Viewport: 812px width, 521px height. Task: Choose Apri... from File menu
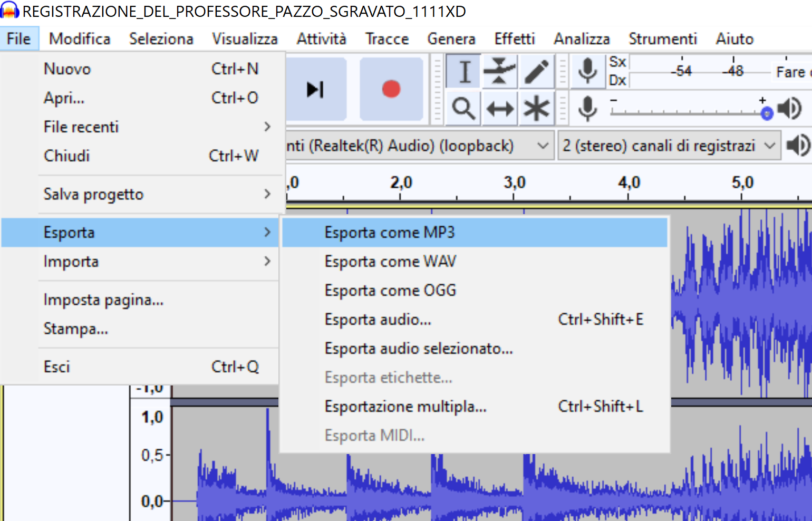[140, 98]
